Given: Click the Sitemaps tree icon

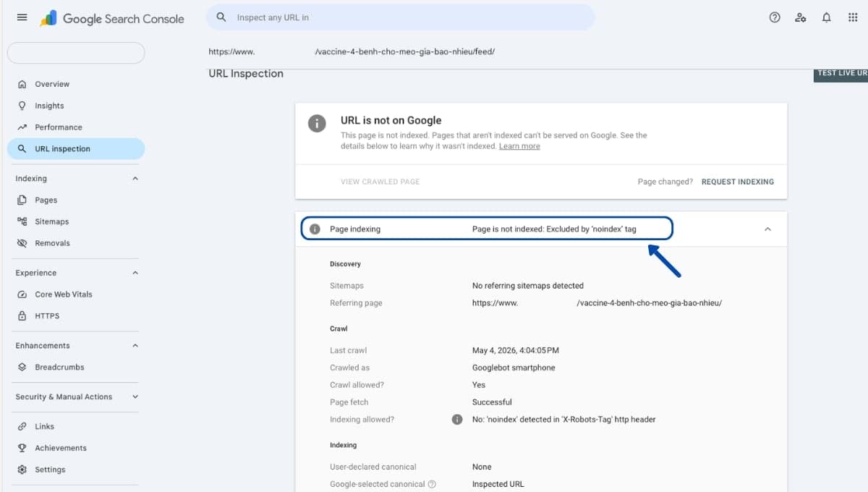Looking at the screenshot, I should [22, 221].
